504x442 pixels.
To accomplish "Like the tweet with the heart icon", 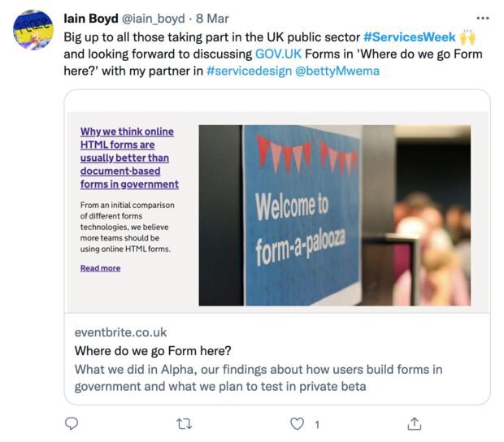I will click(297, 423).
